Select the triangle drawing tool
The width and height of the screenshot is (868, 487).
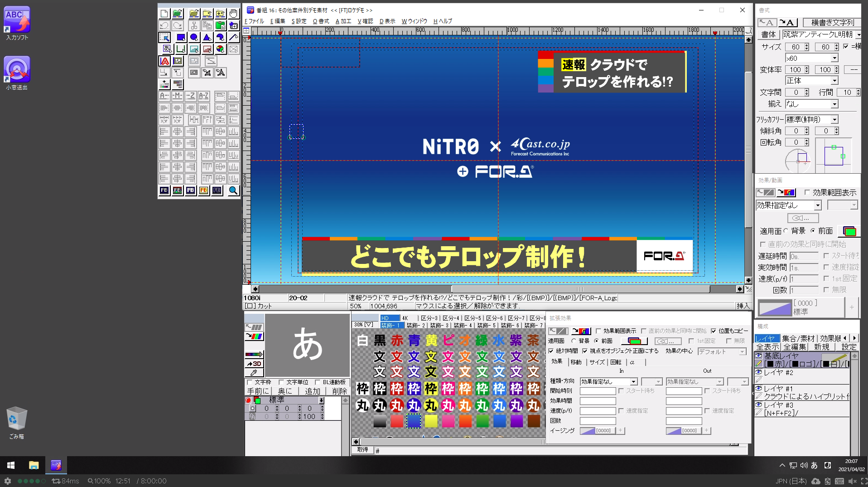pyautogui.click(x=207, y=38)
